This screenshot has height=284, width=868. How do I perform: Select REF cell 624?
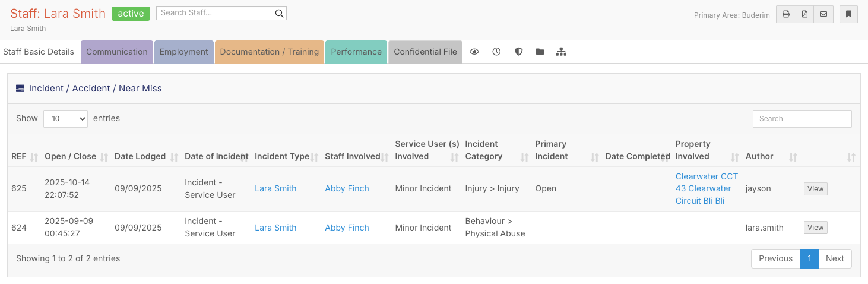click(19, 228)
